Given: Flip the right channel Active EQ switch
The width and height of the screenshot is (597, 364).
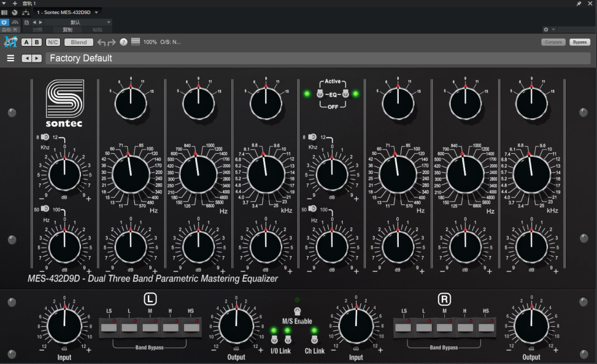Looking at the screenshot, I should tap(345, 94).
